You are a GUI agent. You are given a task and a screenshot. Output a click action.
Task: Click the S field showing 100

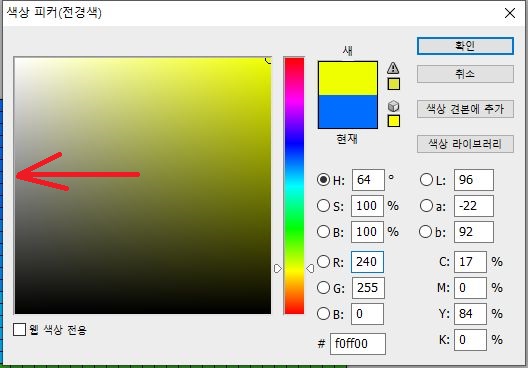pos(367,206)
